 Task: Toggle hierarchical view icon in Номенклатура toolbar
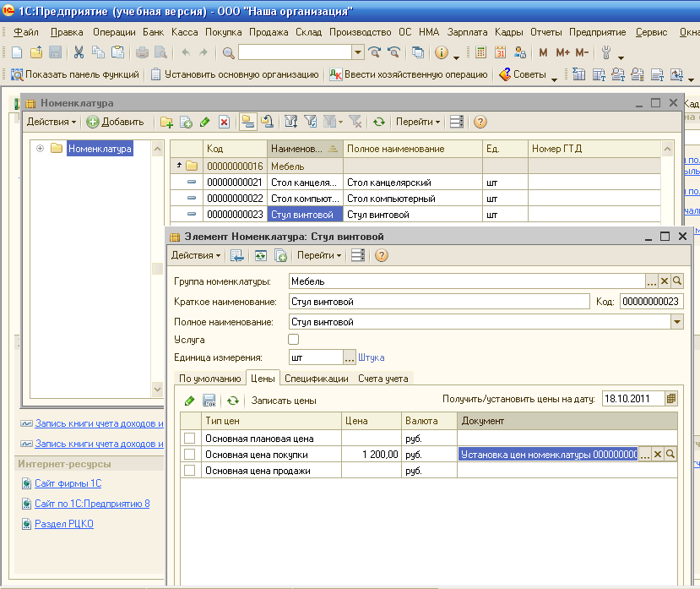247,122
